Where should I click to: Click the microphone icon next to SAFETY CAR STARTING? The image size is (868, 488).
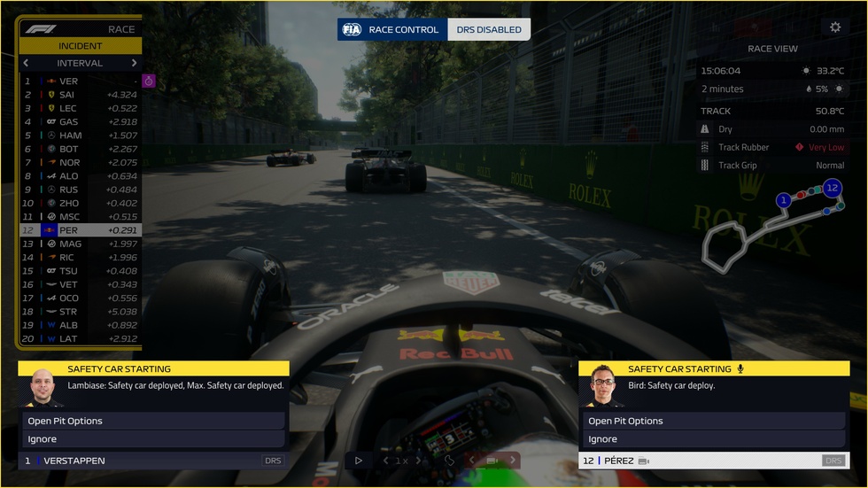pos(740,369)
